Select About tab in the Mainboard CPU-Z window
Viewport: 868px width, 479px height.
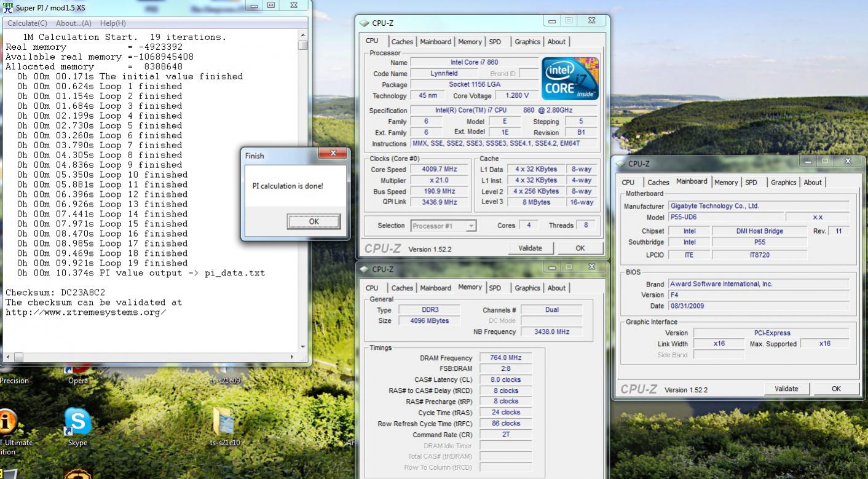pos(813,183)
